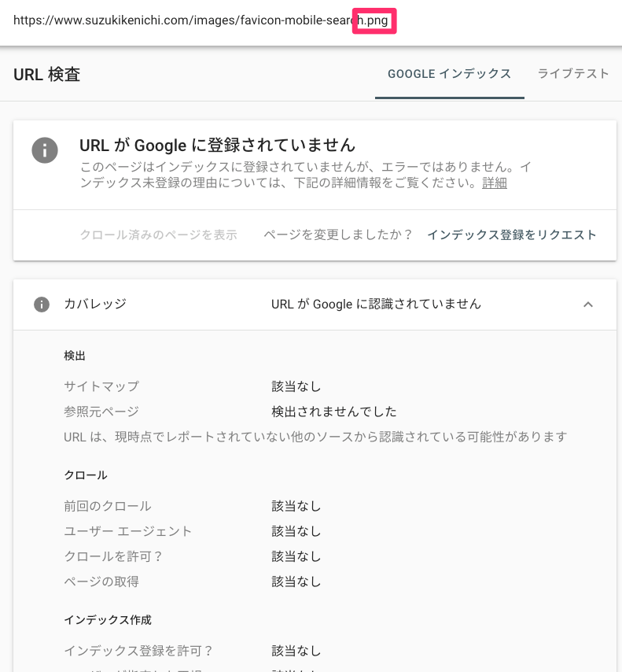Viewport: 622px width, 672px height.
Task: Collapse the カバレッジ section with the chevron
Action: pos(588,305)
